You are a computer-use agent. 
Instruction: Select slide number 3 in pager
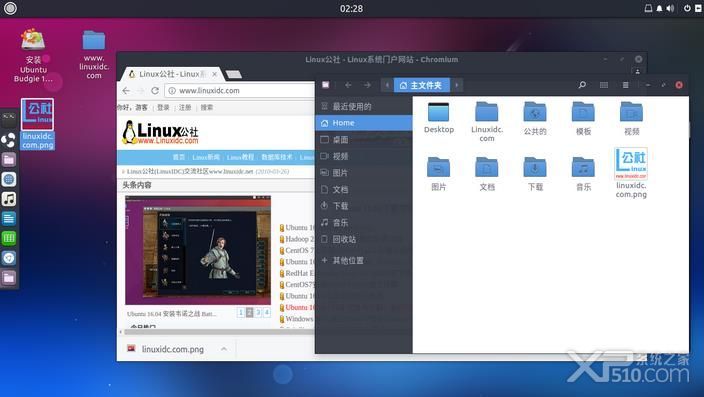pos(258,312)
